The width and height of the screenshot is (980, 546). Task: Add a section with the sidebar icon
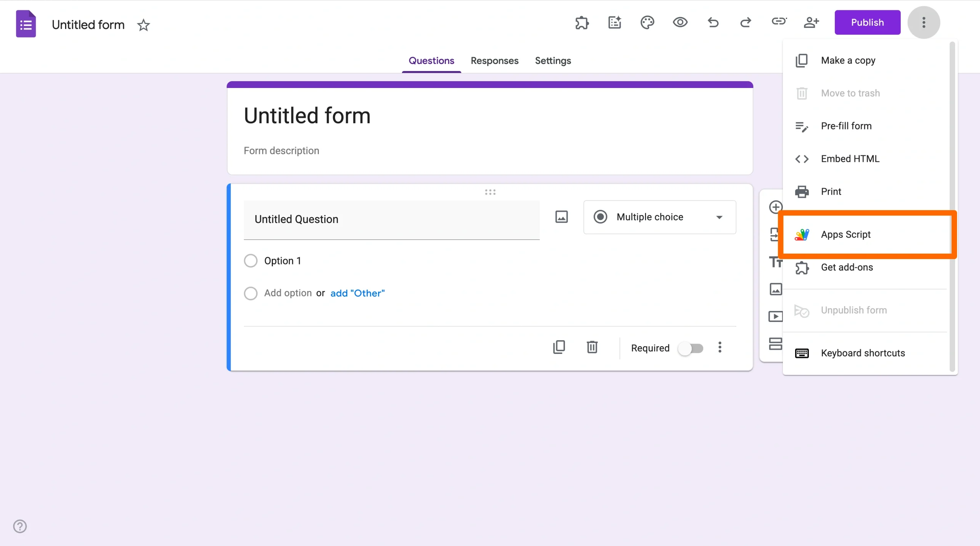pyautogui.click(x=776, y=344)
